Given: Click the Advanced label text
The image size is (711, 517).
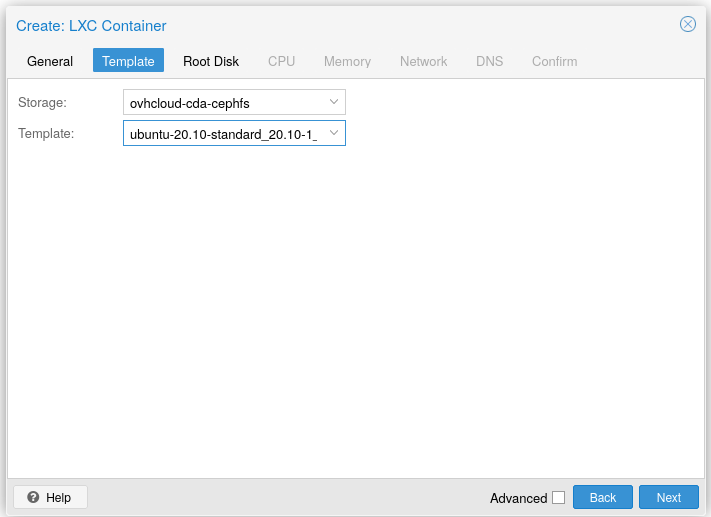Looking at the screenshot, I should click(x=518, y=498).
